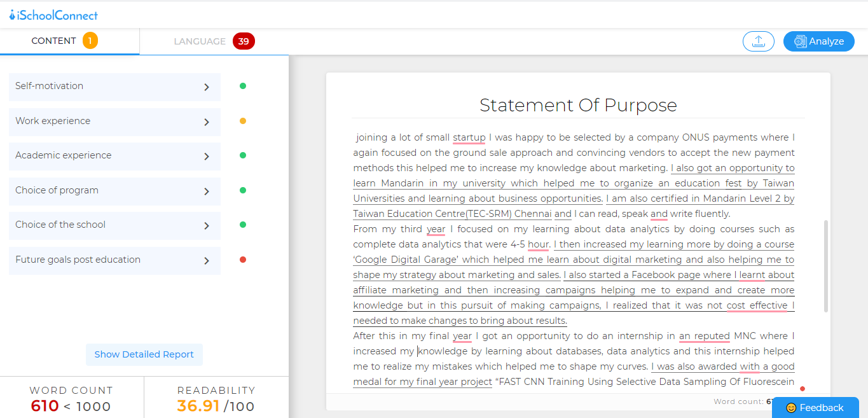This screenshot has width=868, height=418.
Task: Expand the Work experience section
Action: [x=114, y=122]
